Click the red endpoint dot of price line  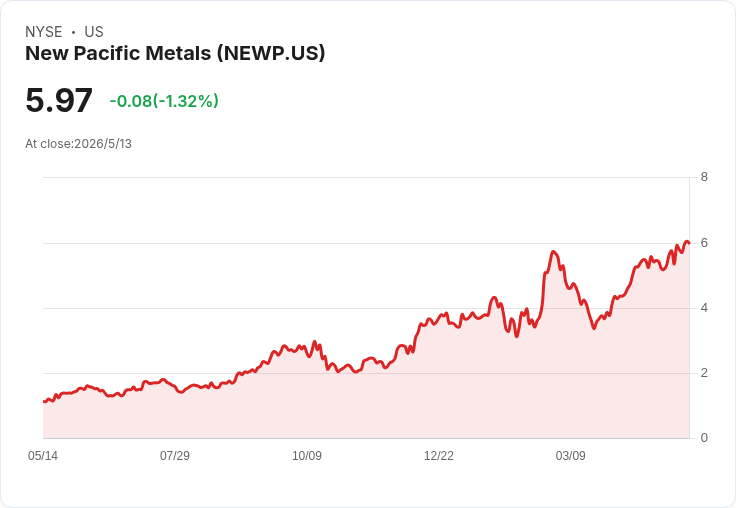(688, 243)
